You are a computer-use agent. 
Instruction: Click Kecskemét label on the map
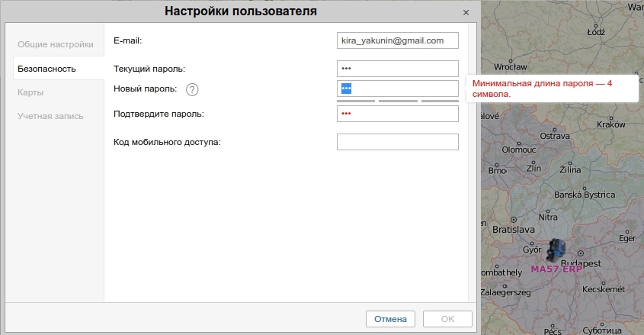point(604,289)
